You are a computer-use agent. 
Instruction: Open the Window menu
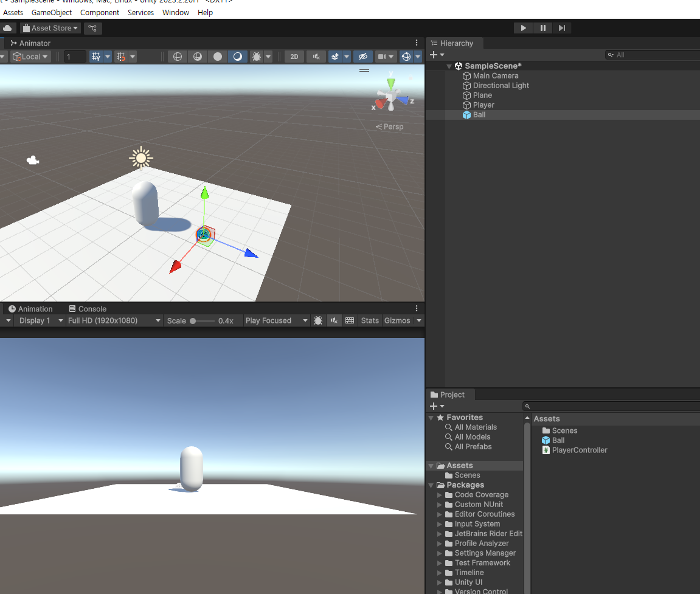(175, 13)
